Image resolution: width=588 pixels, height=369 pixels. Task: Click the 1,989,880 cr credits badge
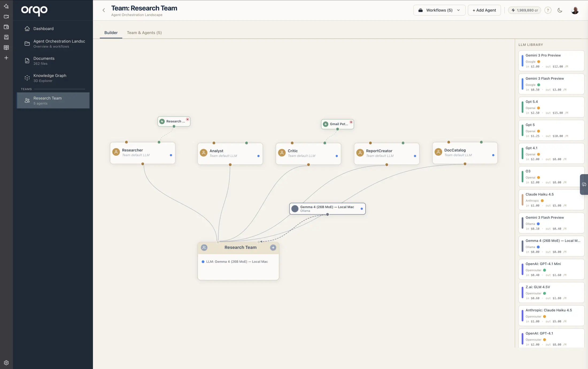(x=524, y=10)
